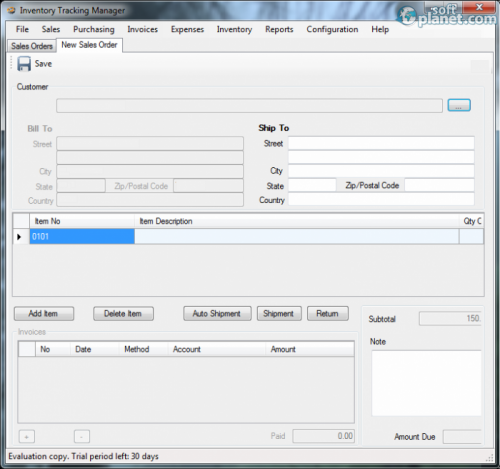Viewport: 500px width, 469px height.
Task: Open the Inventory menu
Action: click(x=234, y=29)
